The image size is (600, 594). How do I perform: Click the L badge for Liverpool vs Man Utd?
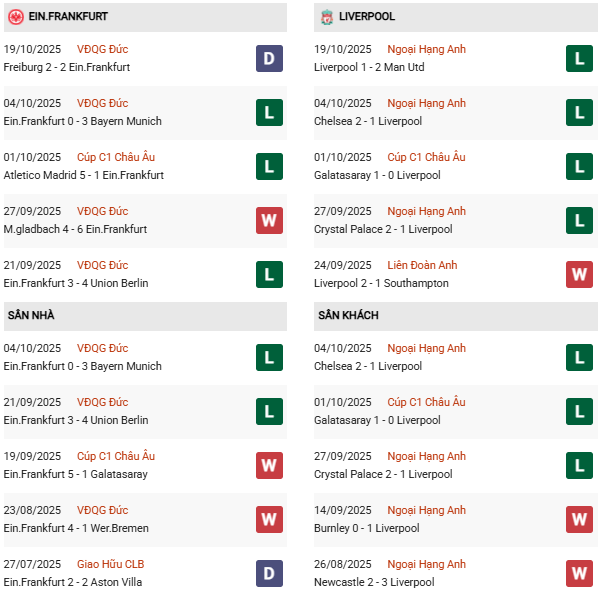point(579,58)
